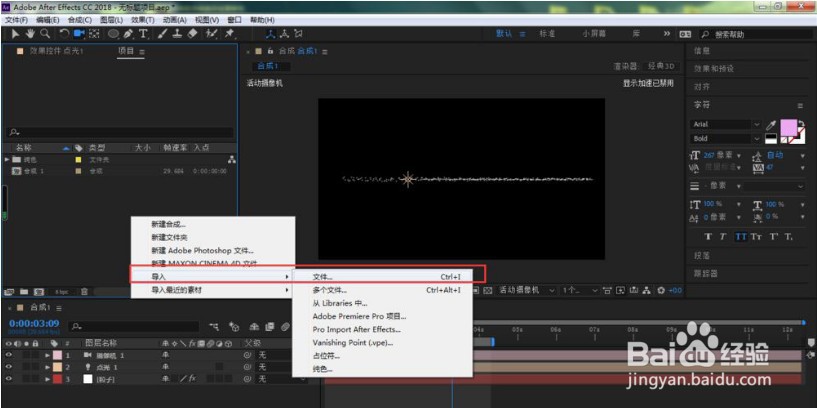Switch to 标准 workspace
The width and height of the screenshot is (817, 408).
[x=547, y=33]
